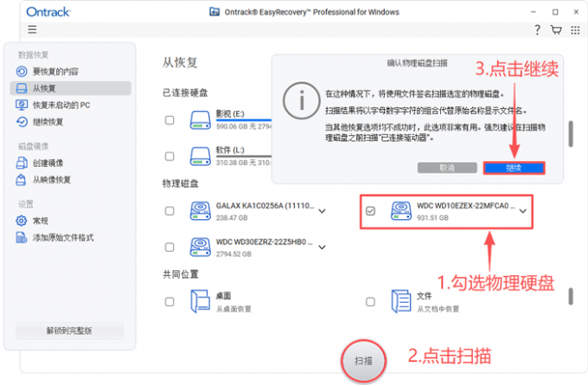Viewport: 588px width, 386px height.
Task: Click the 要恢复的内容 sidebar icon
Action: pos(22,71)
